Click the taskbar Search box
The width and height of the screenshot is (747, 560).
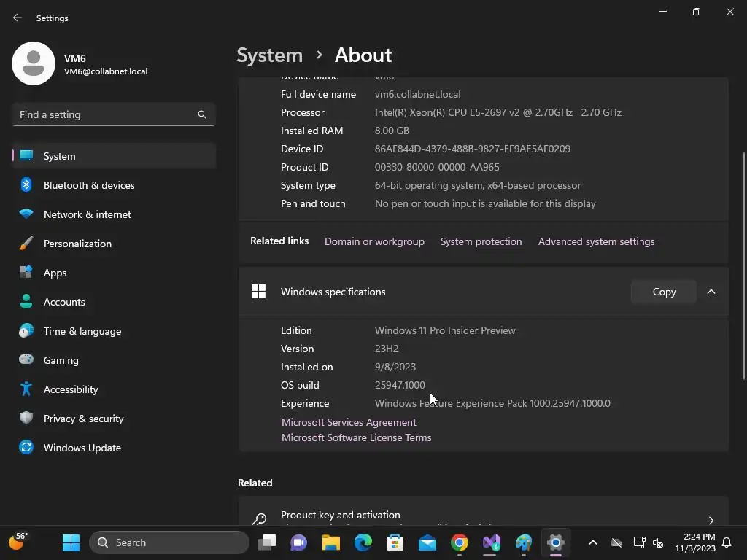169,542
